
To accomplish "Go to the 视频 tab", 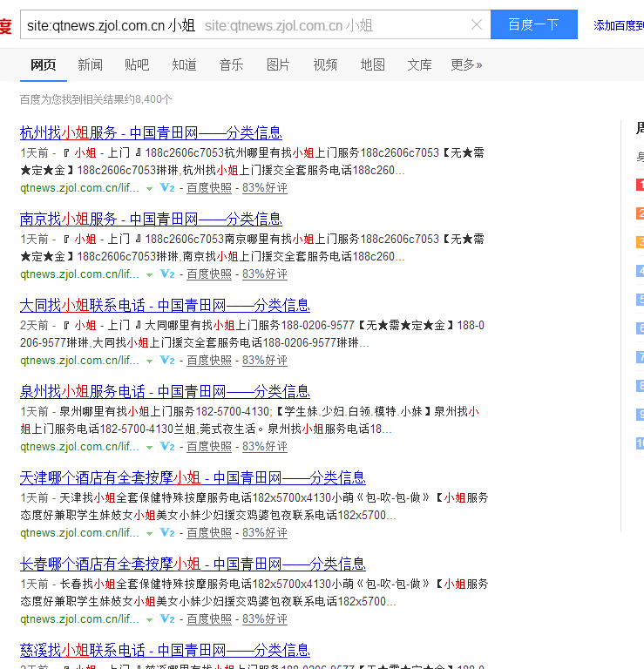I will click(325, 64).
